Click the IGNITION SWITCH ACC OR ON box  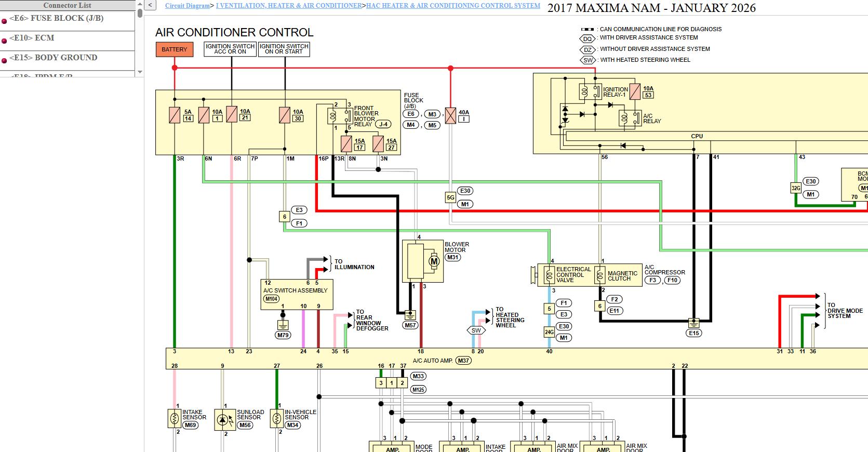click(230, 49)
